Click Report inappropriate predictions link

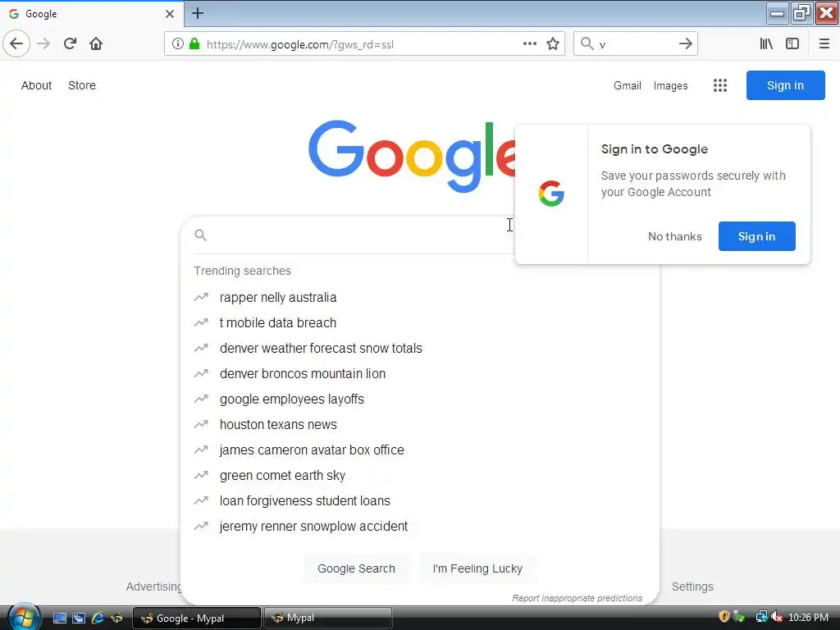pos(577,598)
